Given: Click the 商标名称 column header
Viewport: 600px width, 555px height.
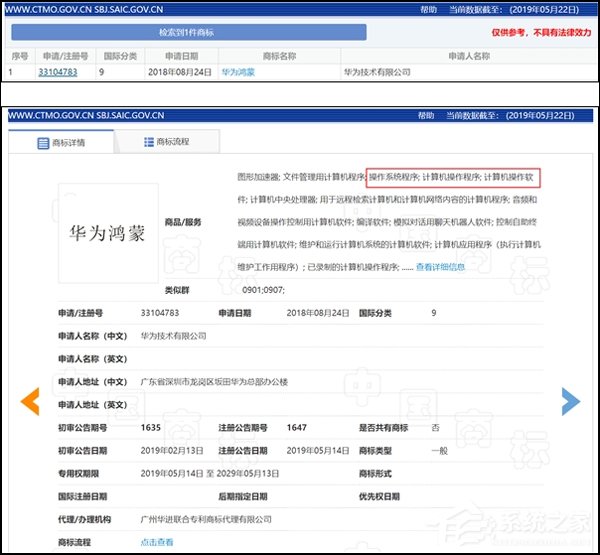Looking at the screenshot, I should 279,56.
